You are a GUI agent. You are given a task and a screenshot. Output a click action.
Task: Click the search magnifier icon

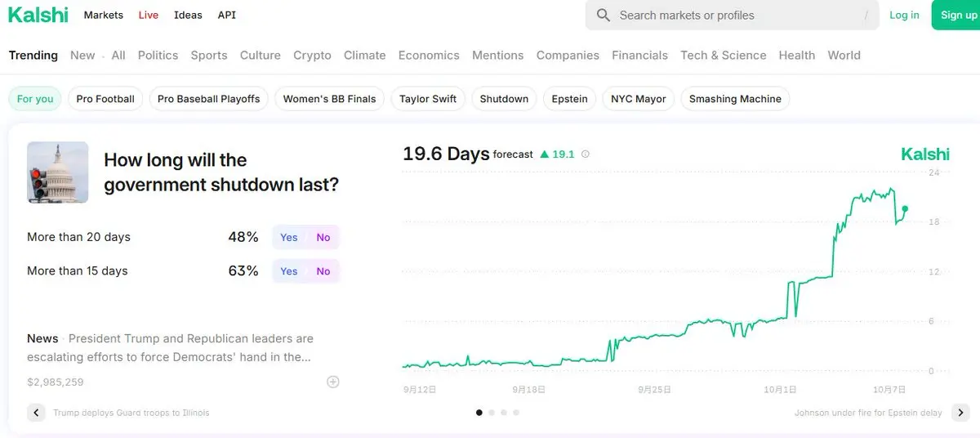coord(604,15)
